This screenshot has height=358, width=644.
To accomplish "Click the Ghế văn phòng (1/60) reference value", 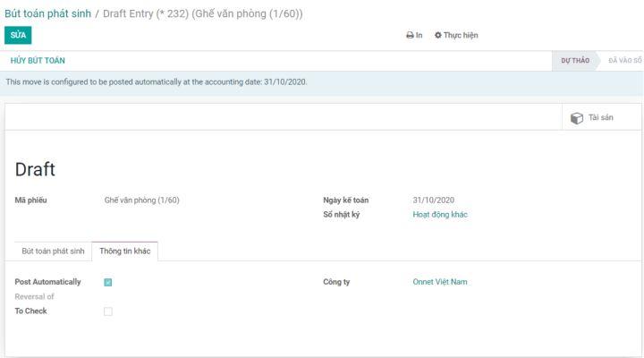I will click(141, 200).
